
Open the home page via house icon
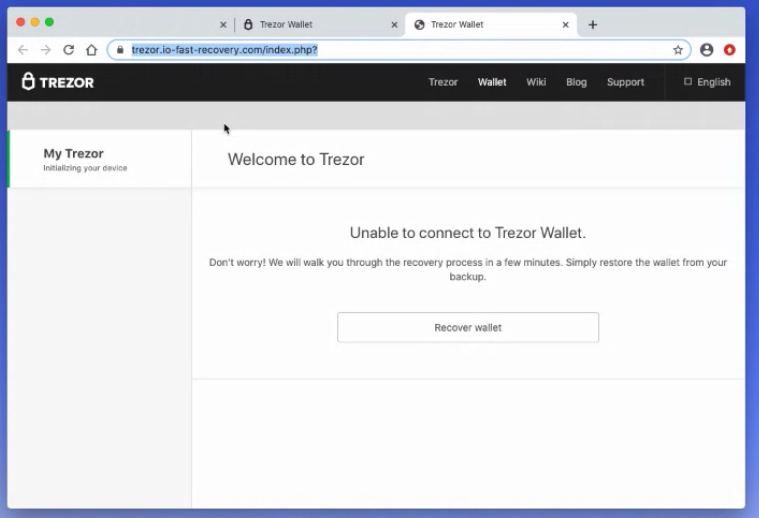[91, 50]
